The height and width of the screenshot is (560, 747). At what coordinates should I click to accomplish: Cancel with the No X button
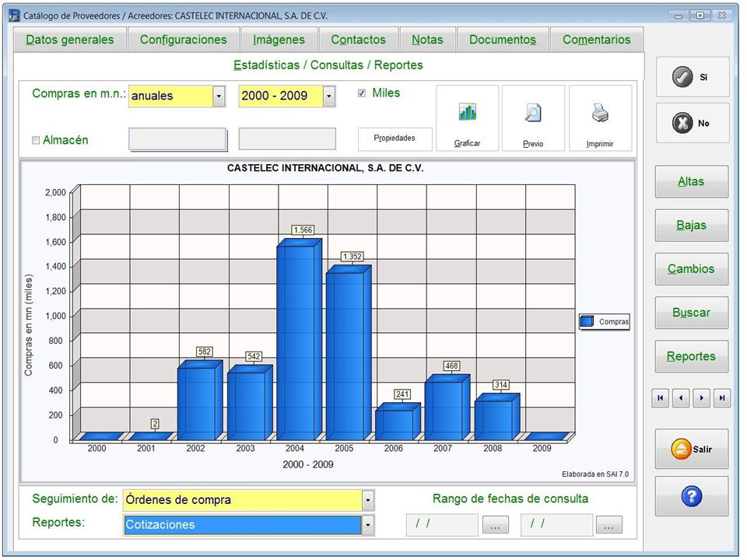pyautogui.click(x=693, y=123)
